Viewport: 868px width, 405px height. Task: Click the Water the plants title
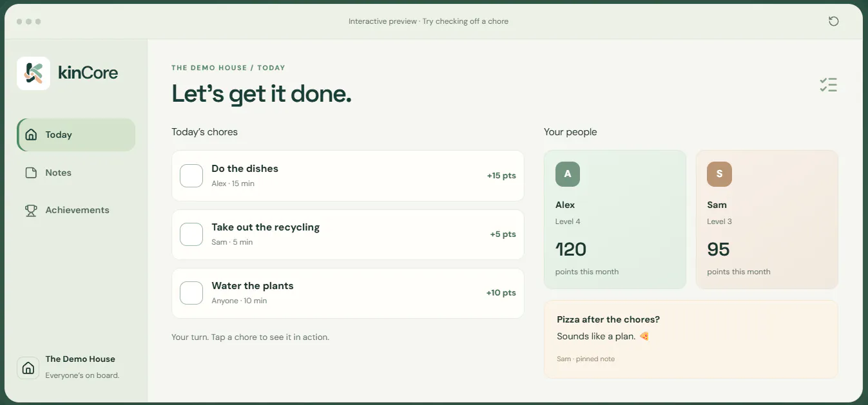click(253, 286)
